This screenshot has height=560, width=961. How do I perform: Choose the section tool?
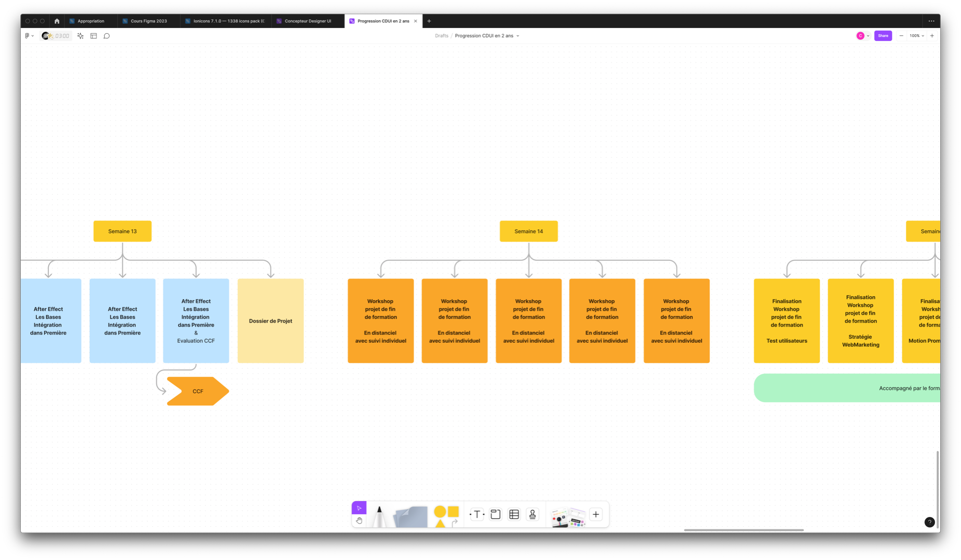496,514
